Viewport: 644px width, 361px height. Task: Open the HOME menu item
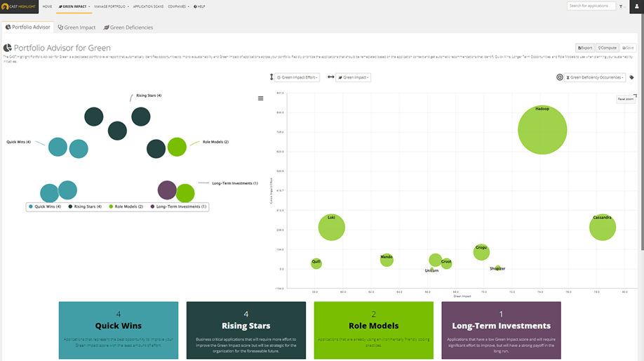click(47, 6)
